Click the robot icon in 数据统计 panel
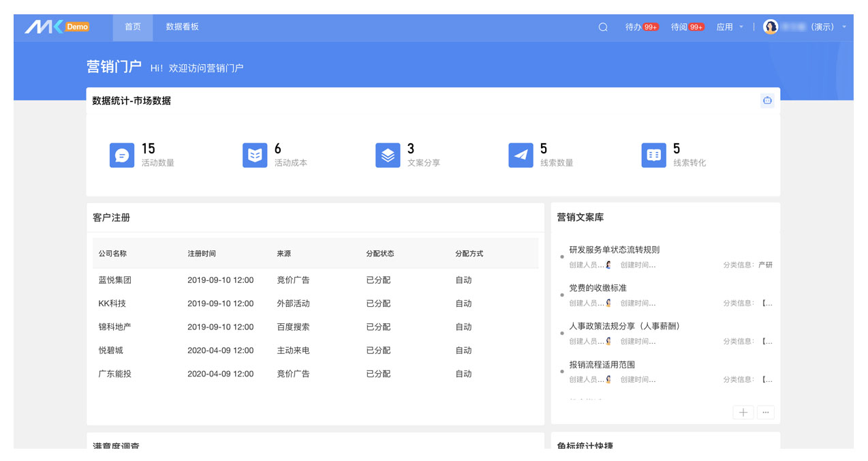Viewport: 868px width, 461px height. tap(767, 101)
